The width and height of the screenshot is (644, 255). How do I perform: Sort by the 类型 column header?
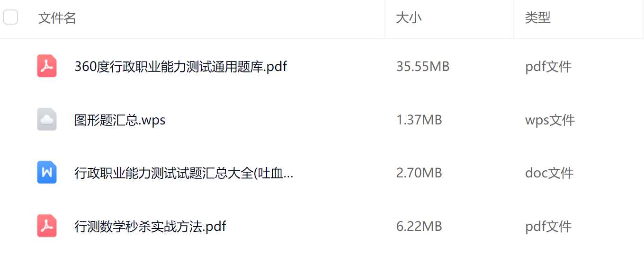537,18
